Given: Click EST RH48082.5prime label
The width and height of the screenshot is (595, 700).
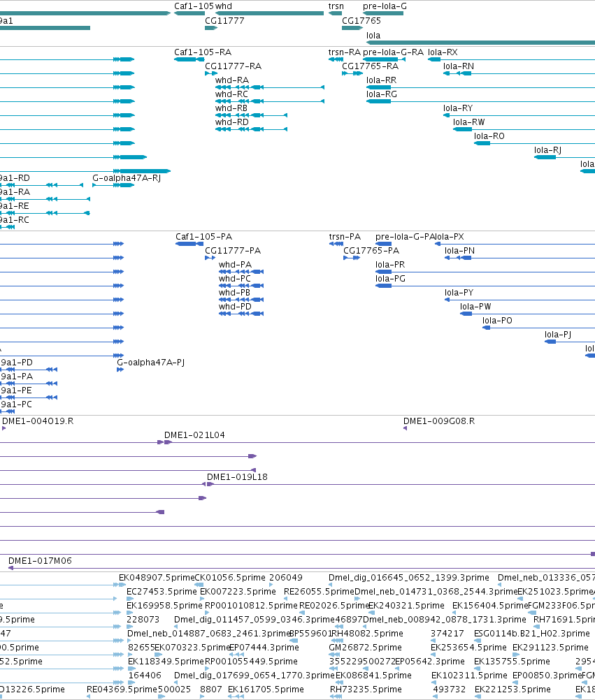Looking at the screenshot, I should click(367, 634).
